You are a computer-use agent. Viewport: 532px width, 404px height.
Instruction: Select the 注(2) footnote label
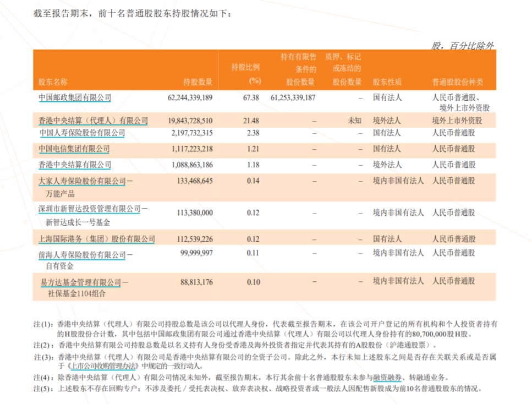click(x=44, y=345)
